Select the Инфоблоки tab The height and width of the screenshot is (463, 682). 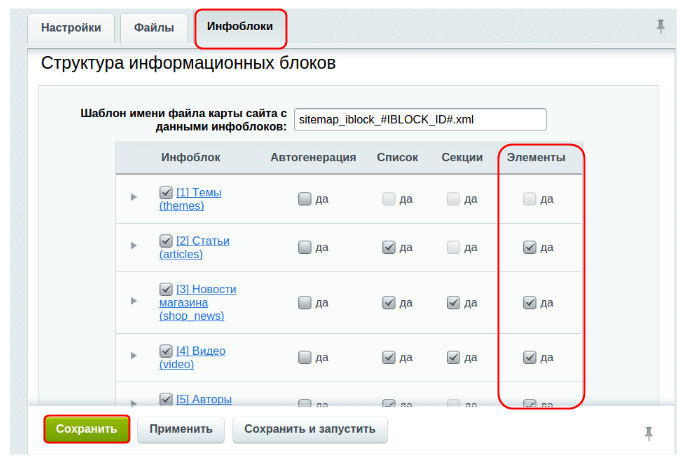point(240,27)
